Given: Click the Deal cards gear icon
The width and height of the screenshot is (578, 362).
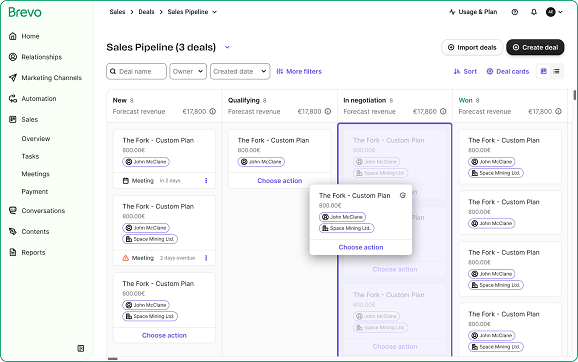Looking at the screenshot, I should click(x=490, y=72).
